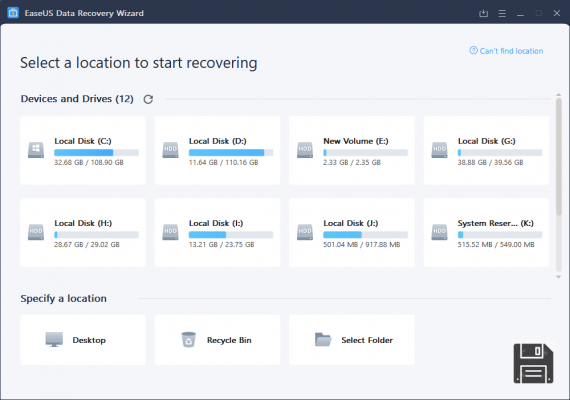Click the HDD icon for Local Disk (D:)
The image size is (570, 400).
pyautogui.click(x=170, y=150)
